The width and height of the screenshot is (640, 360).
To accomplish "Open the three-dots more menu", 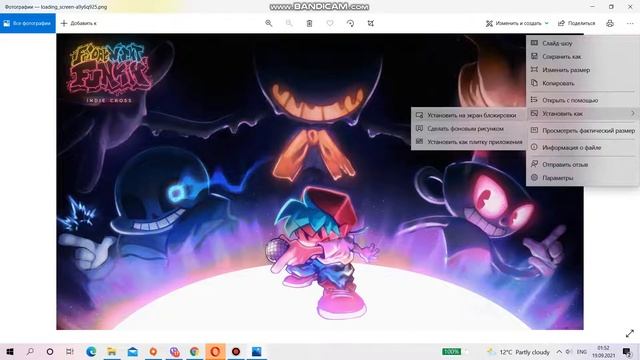I will point(630,23).
